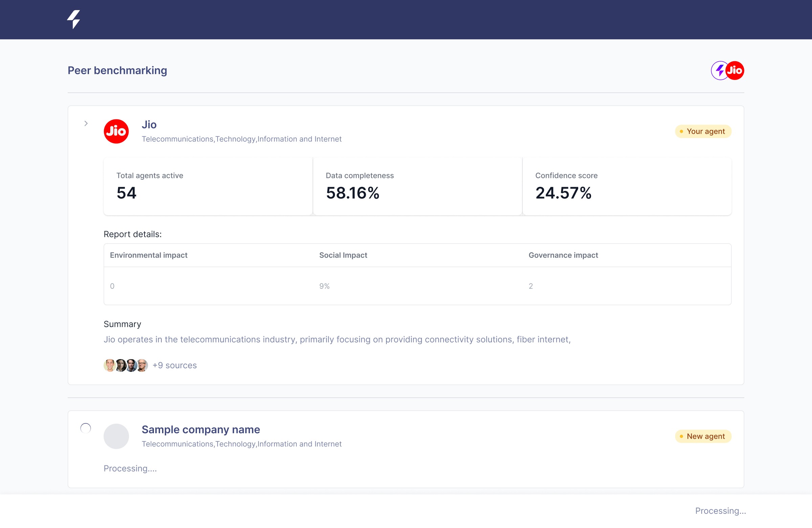Viewport: 812px width, 528px height.
Task: Click the 58.16% completeness value
Action: tap(353, 193)
